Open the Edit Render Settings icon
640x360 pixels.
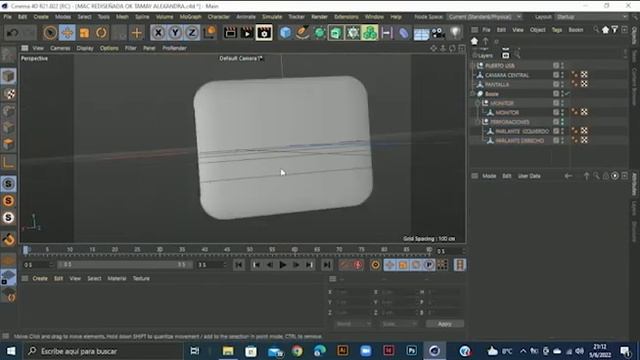click(264, 33)
